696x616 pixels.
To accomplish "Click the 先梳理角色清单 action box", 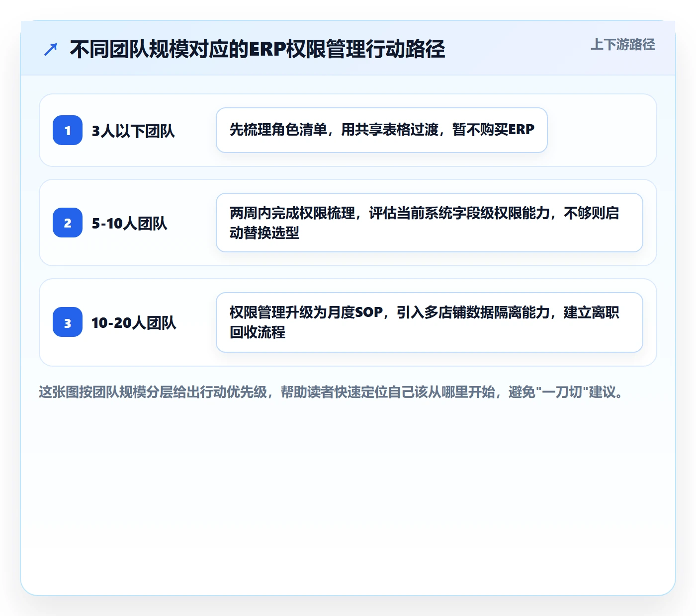I will point(382,130).
